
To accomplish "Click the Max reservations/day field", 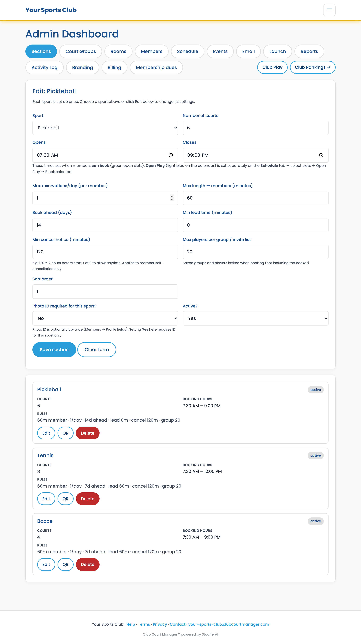I will (105, 198).
